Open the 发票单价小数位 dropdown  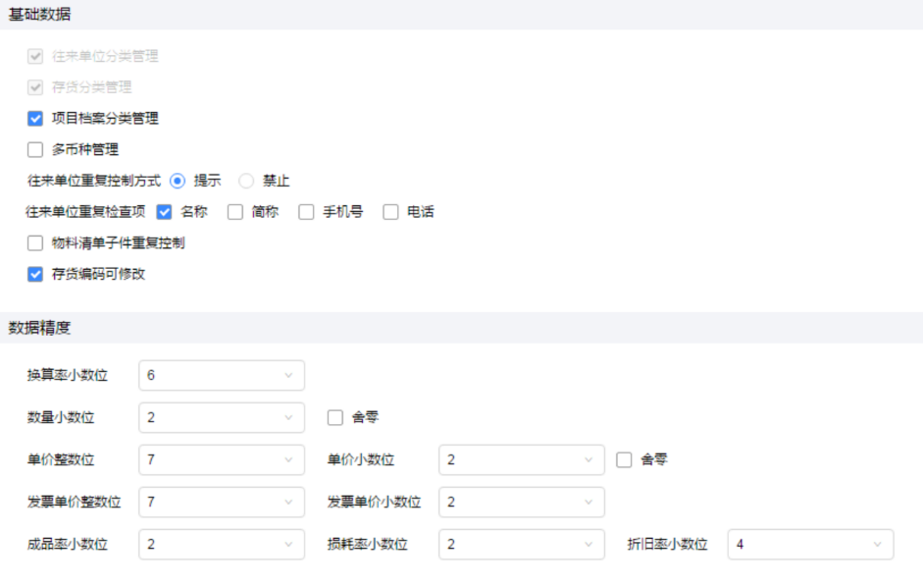pyautogui.click(x=522, y=502)
